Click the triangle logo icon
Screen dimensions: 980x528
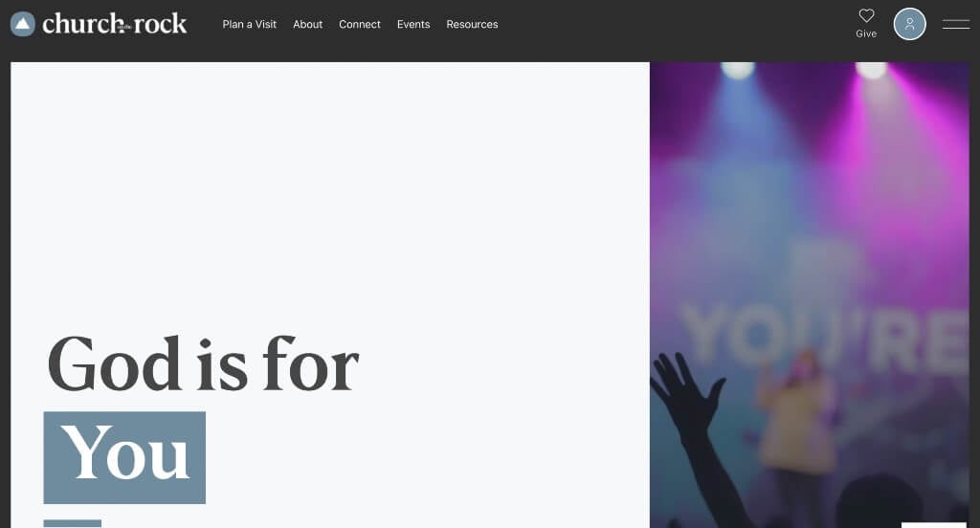tap(23, 24)
